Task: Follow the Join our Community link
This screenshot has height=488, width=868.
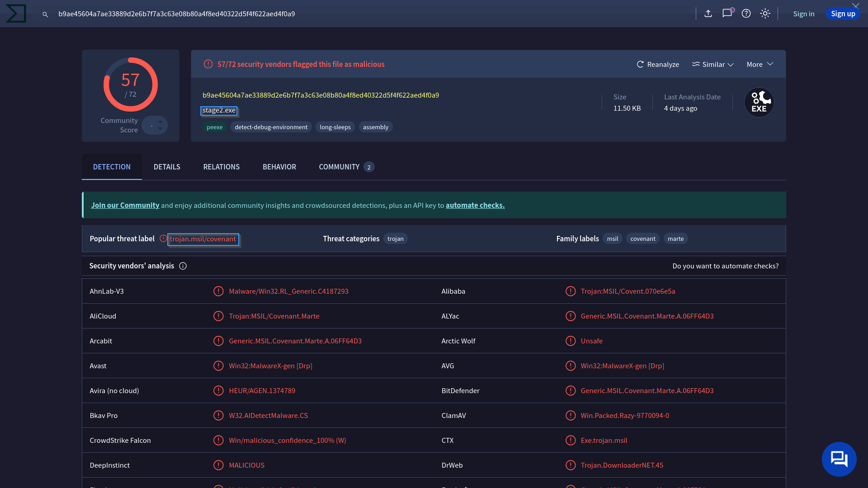Action: pos(125,206)
